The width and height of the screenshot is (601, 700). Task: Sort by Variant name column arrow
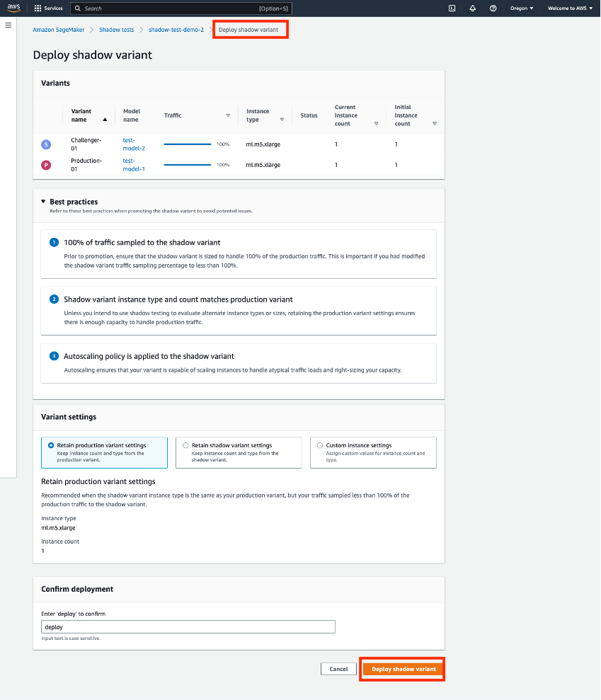(105, 120)
